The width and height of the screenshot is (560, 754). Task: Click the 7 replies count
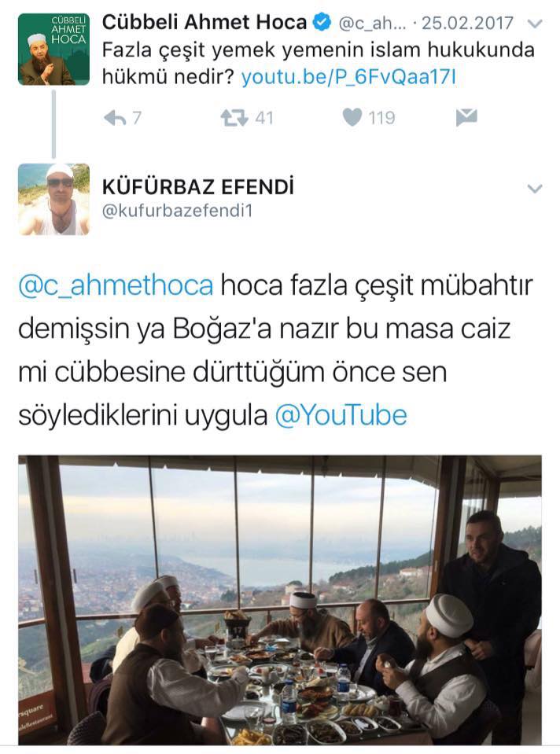point(137,118)
